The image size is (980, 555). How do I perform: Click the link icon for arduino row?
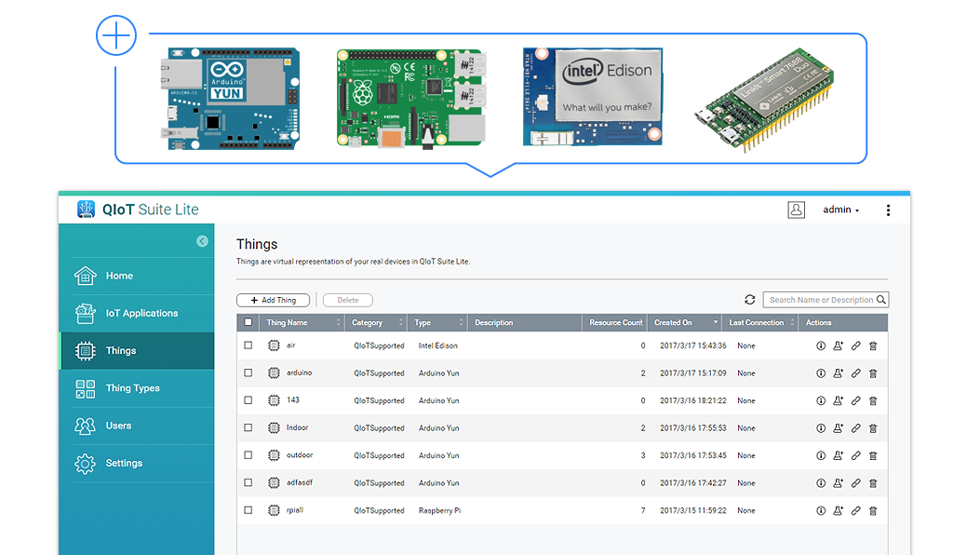coord(855,373)
